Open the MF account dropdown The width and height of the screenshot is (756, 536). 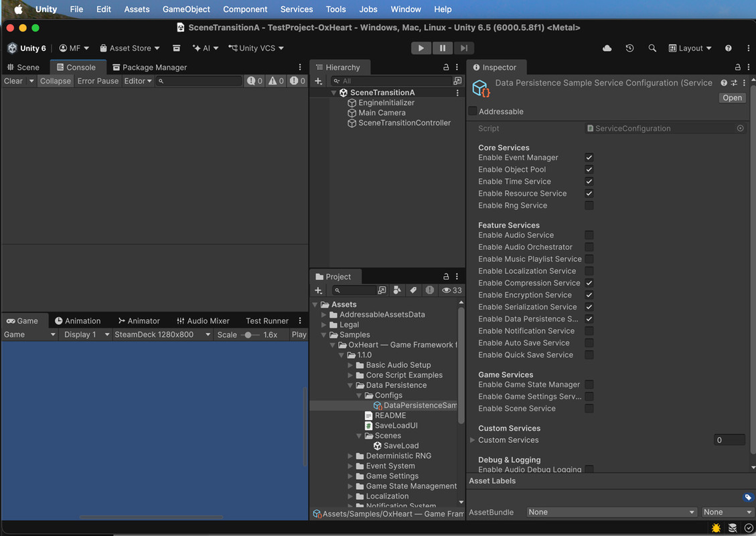pos(74,48)
